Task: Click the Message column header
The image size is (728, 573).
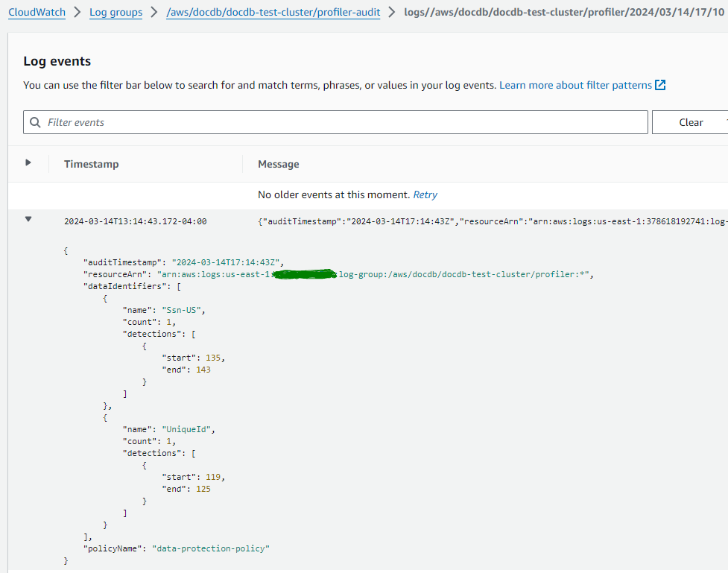Action: click(278, 164)
